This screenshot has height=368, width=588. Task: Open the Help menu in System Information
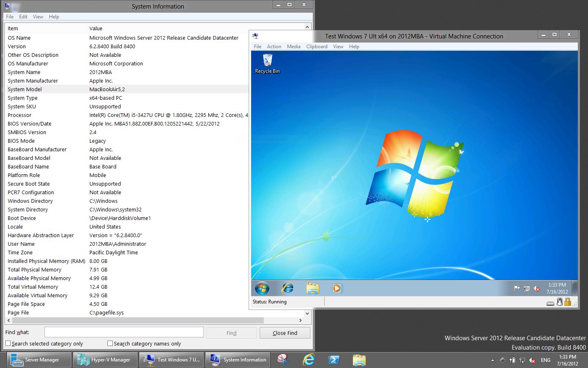(x=54, y=17)
